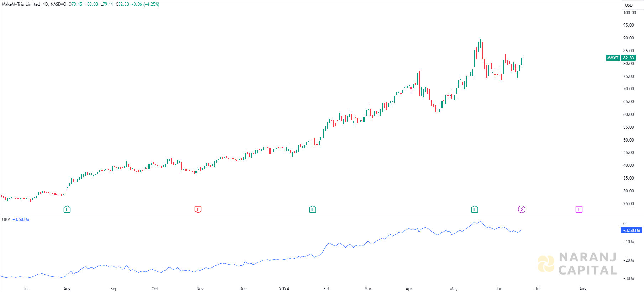Click the Aug label at left of time axis

coord(67,289)
